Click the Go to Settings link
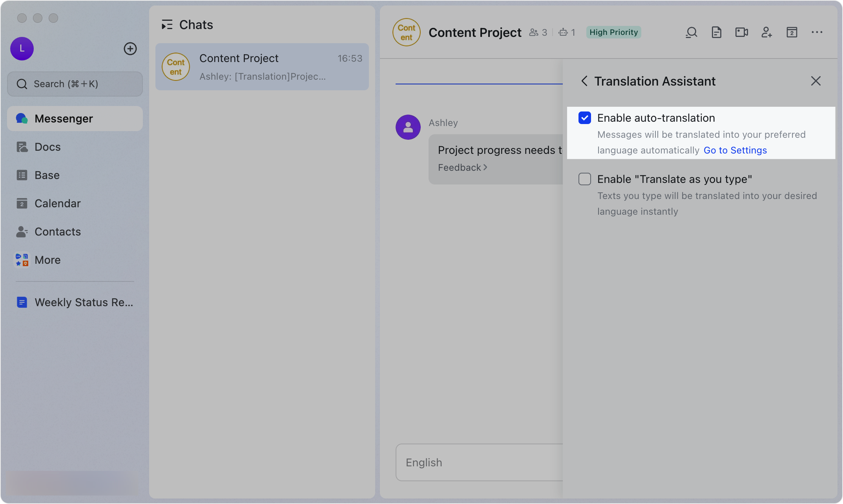Screen dimensions: 843x504 pyautogui.click(x=735, y=150)
